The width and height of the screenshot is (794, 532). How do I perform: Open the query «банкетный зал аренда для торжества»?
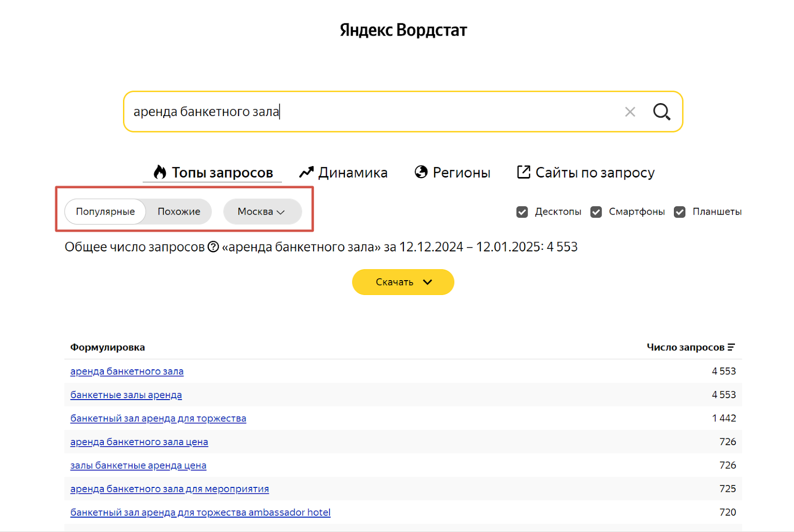(157, 418)
